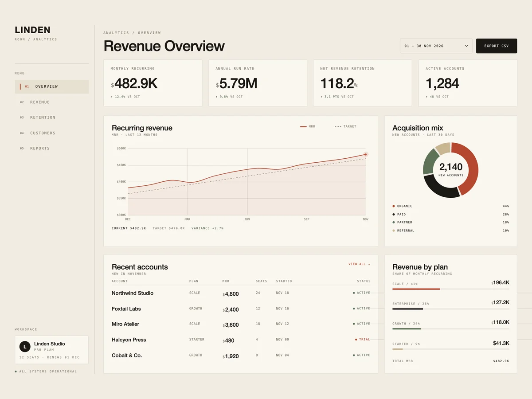Open the Miro Atelier account row
Image resolution: width=532 pixels, height=399 pixels.
241,324
